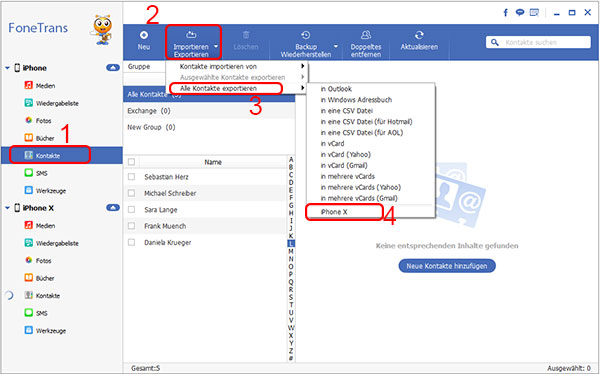Jump to letter A in alphabet index

click(x=291, y=159)
